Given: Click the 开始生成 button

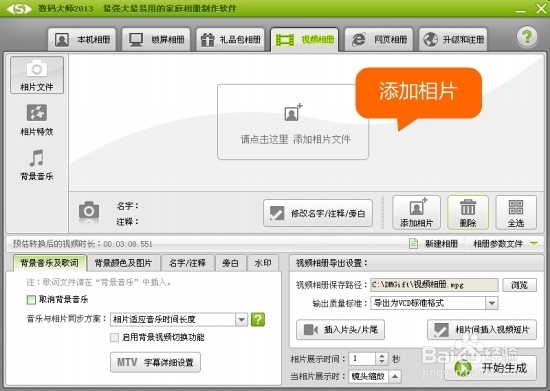Looking at the screenshot, I should tap(491, 368).
